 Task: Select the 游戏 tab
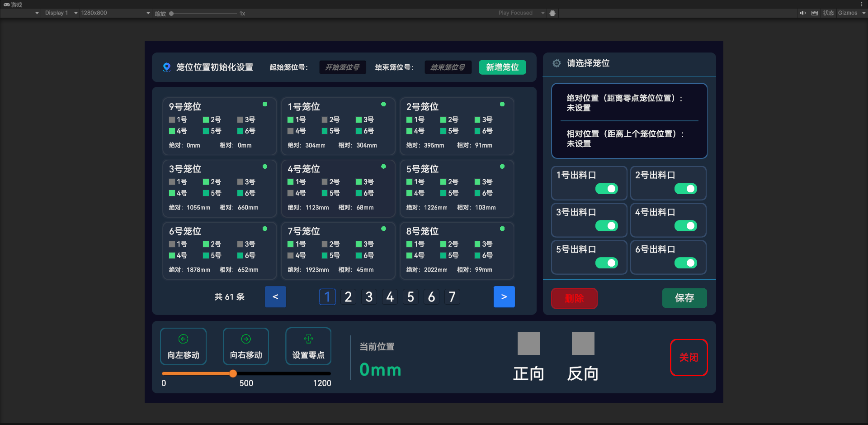point(13,5)
